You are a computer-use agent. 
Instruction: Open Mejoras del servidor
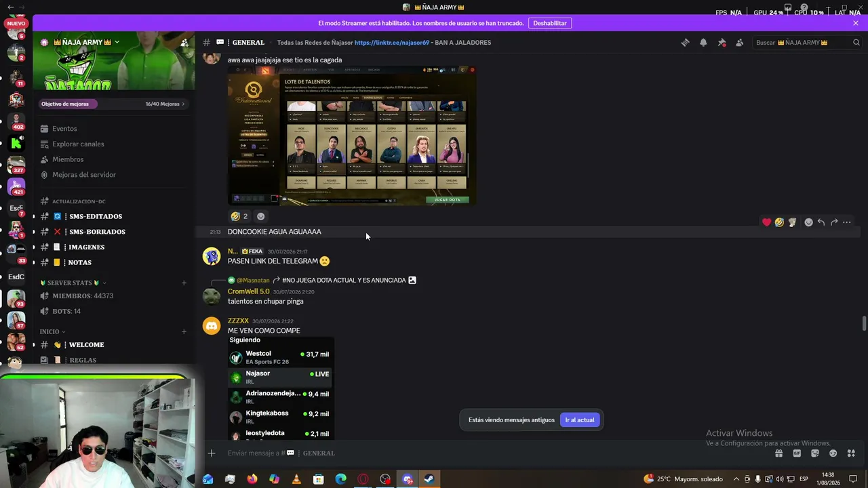pyautogui.click(x=114, y=175)
